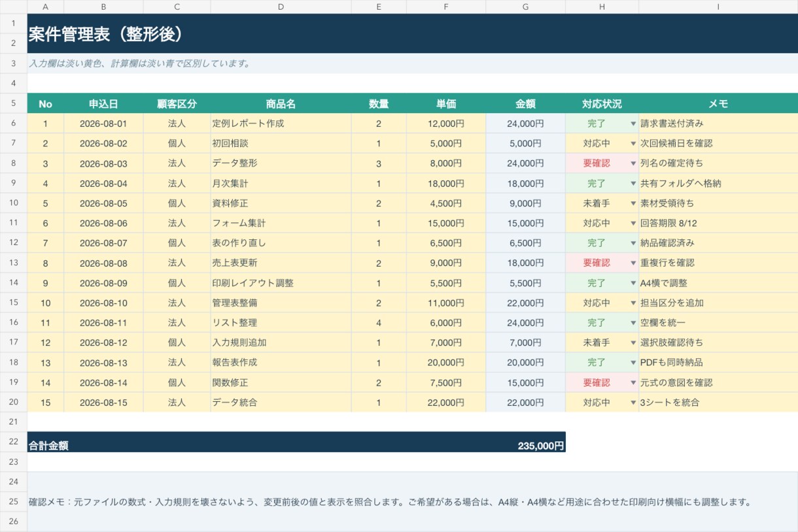Select date cell 2026-08-09

click(103, 283)
